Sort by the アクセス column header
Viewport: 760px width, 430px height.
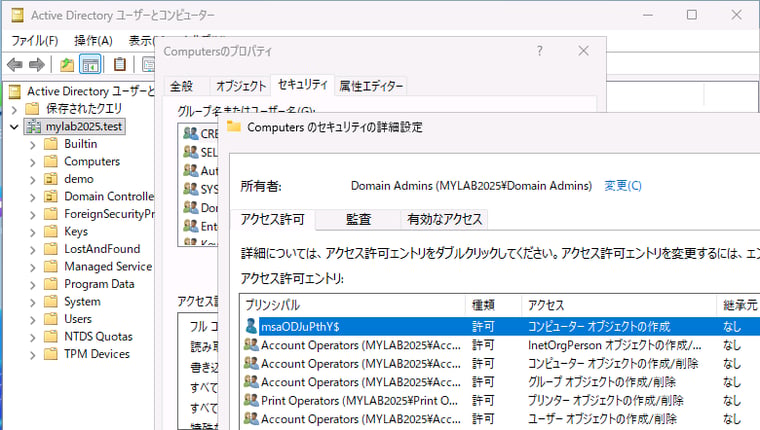[619, 305]
